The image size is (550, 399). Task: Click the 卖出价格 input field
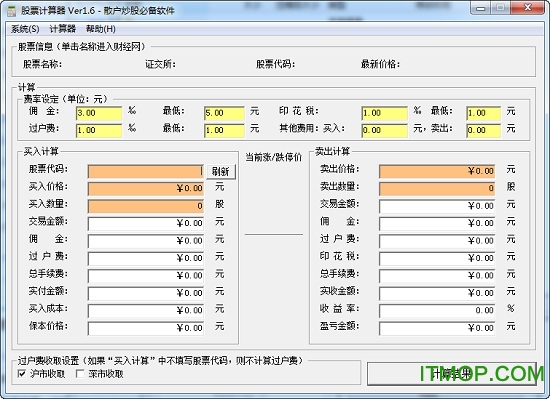[x=437, y=171]
